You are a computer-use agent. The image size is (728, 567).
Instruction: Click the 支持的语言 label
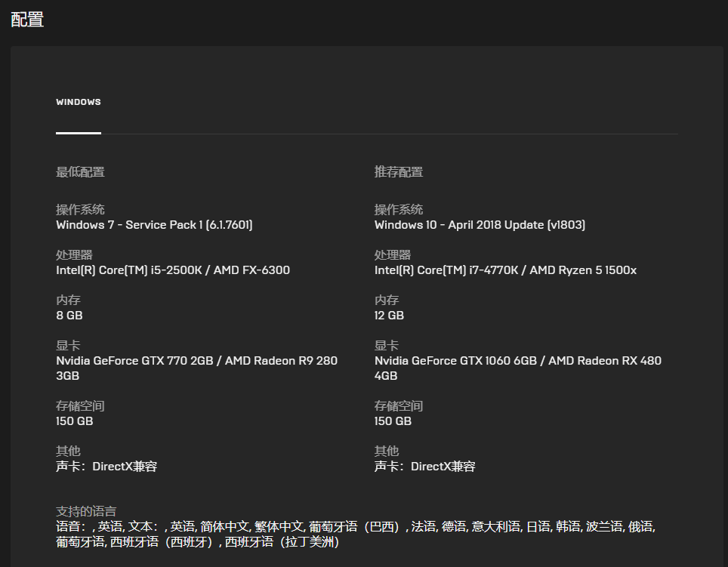[86, 511]
